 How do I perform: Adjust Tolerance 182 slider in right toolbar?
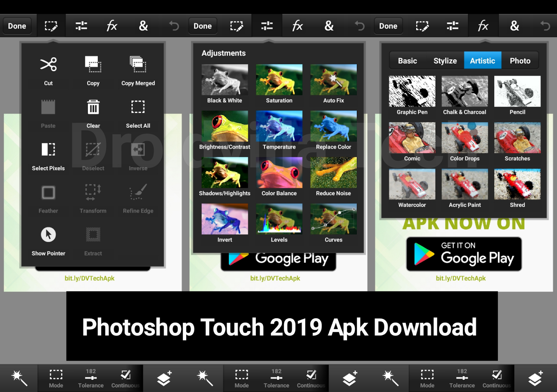(462, 378)
